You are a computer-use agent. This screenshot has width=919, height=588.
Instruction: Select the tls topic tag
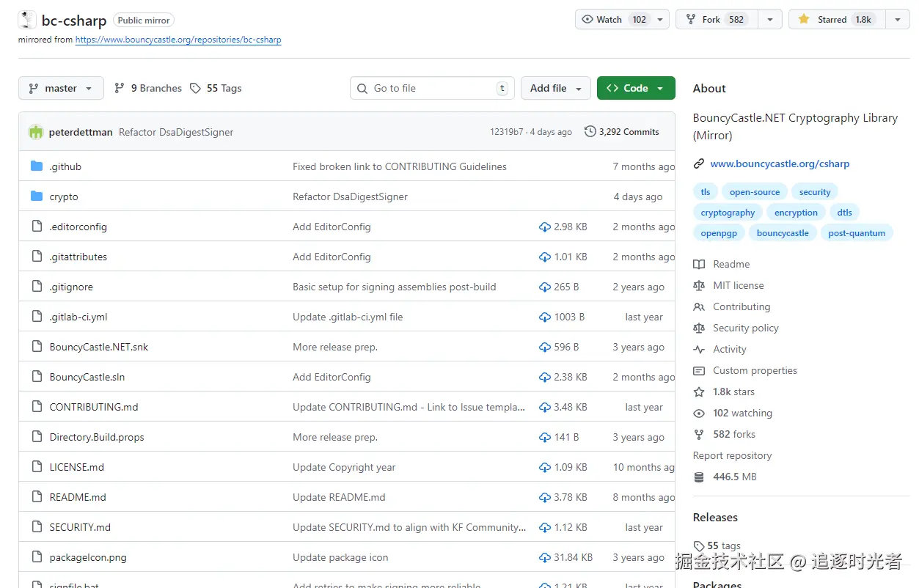tap(706, 192)
